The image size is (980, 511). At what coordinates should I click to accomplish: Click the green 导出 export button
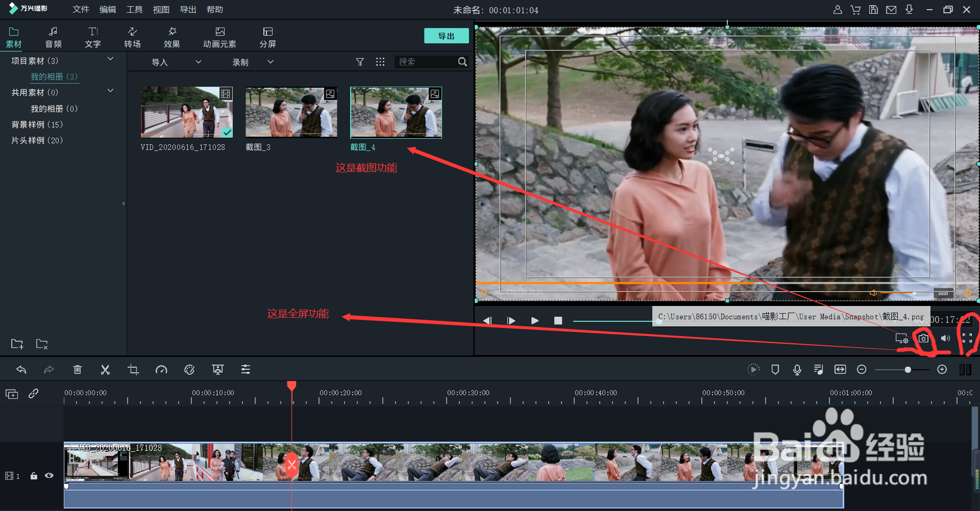click(x=446, y=36)
